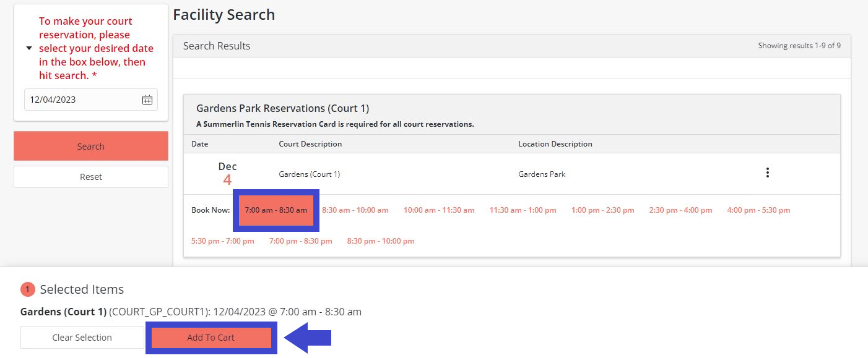Choose the 10:00 am - 11:30 am slot
This screenshot has height=358, width=868.
coord(439,210)
